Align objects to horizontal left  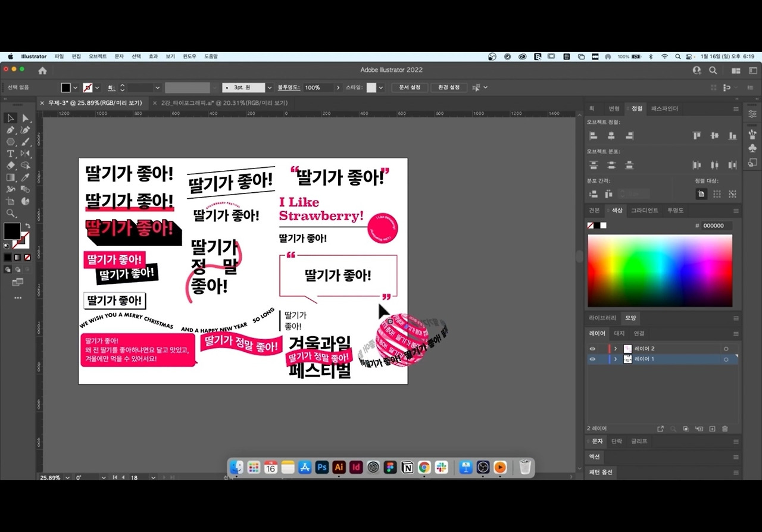click(x=594, y=136)
